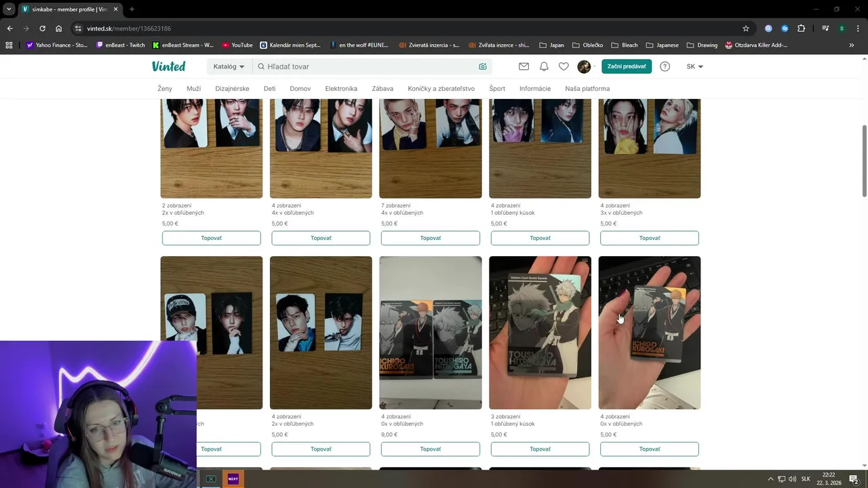868x488 pixels.
Task: Expand the Bleach bookmark folder
Action: 625,45
